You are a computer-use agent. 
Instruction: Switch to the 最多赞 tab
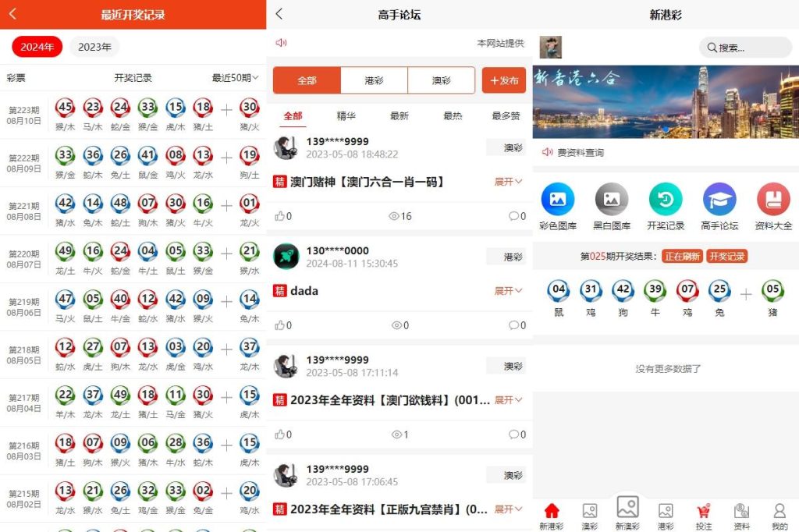(506, 116)
